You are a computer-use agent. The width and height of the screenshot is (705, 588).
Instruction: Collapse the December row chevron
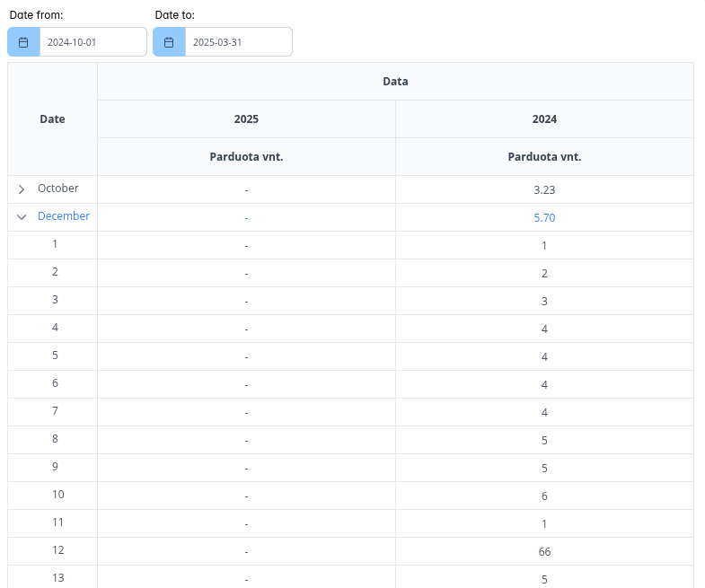22,217
